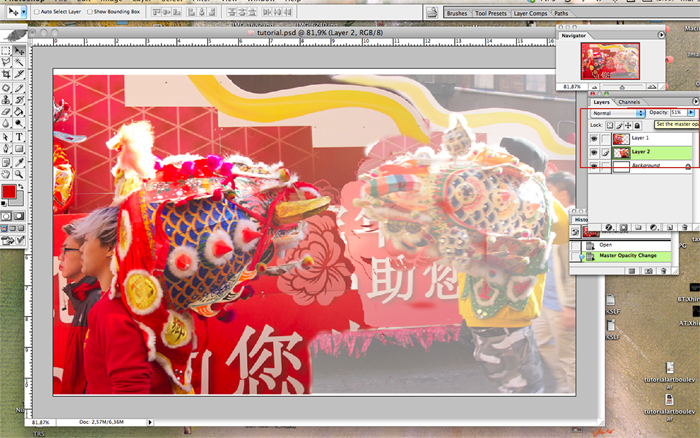The width and height of the screenshot is (700, 438).
Task: Toggle lock all
Action: 637,125
